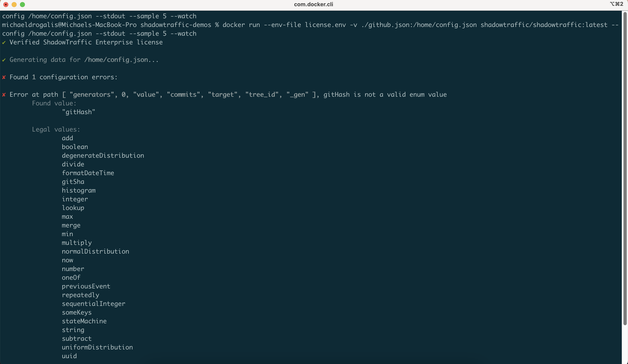The width and height of the screenshot is (628, 364).
Task: Click the found value "gitHash"
Action: pos(78,112)
